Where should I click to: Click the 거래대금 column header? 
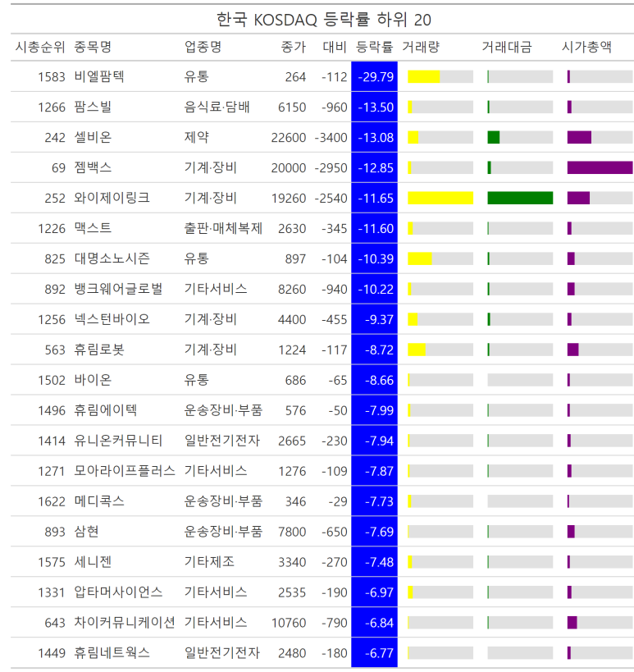507,47
